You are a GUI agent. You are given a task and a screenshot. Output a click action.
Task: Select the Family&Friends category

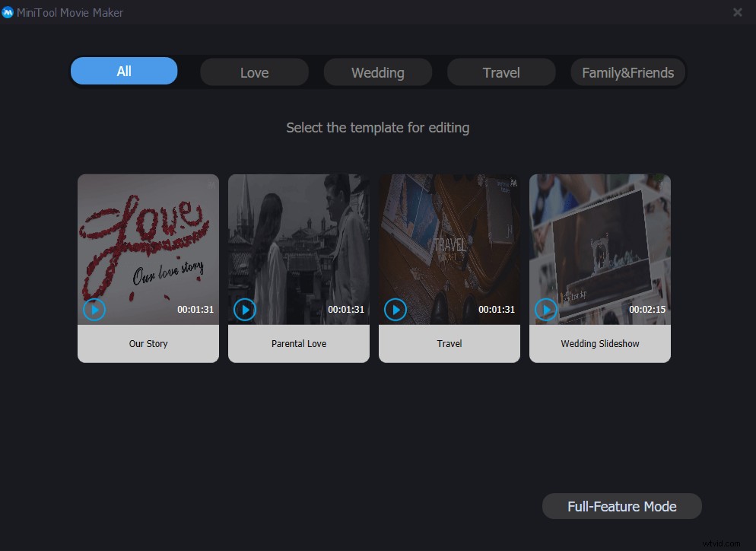point(627,72)
